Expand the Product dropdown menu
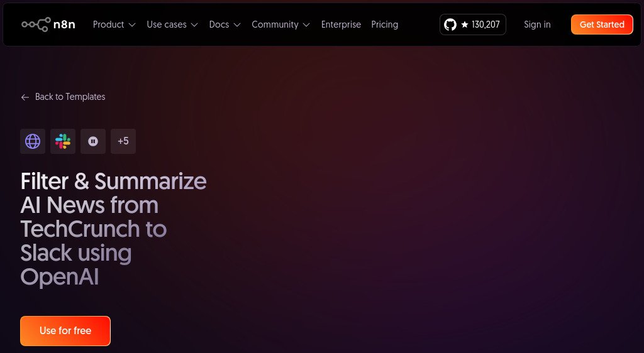 [x=114, y=24]
